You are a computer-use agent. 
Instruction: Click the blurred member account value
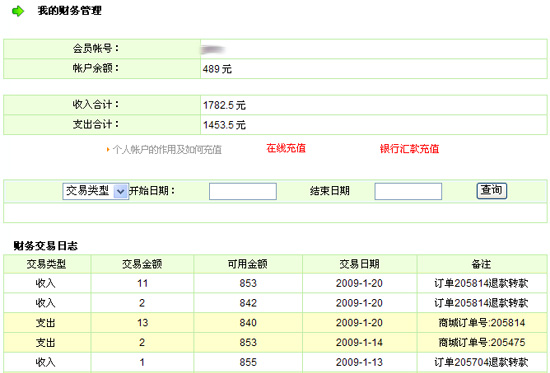point(213,50)
